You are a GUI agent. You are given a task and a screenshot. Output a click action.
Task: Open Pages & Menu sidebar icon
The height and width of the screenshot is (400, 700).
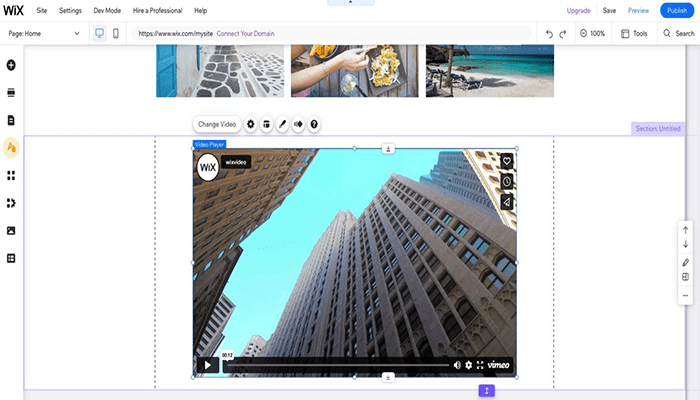pos(11,120)
